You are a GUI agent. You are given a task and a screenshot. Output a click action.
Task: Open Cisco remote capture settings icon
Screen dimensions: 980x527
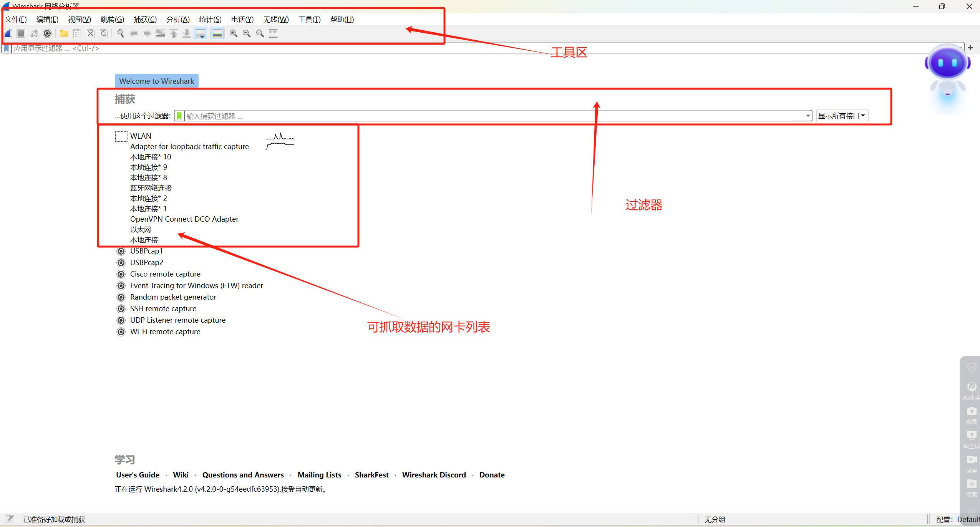(x=121, y=274)
